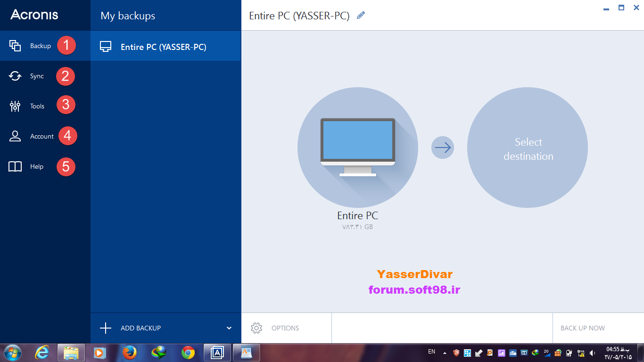Click the orange Avast tray icon

456,353
